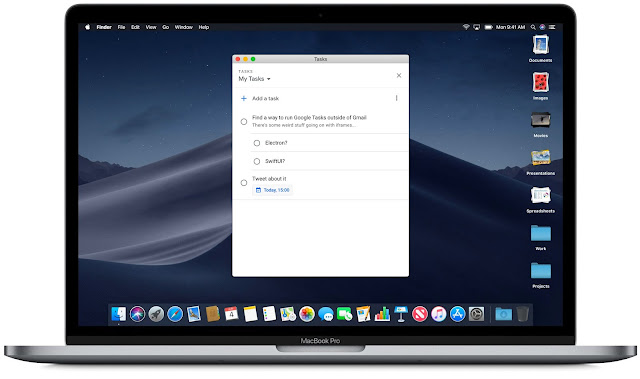This screenshot has width=640, height=379.
Task: Open Notification Center list icon
Action: pos(552,27)
